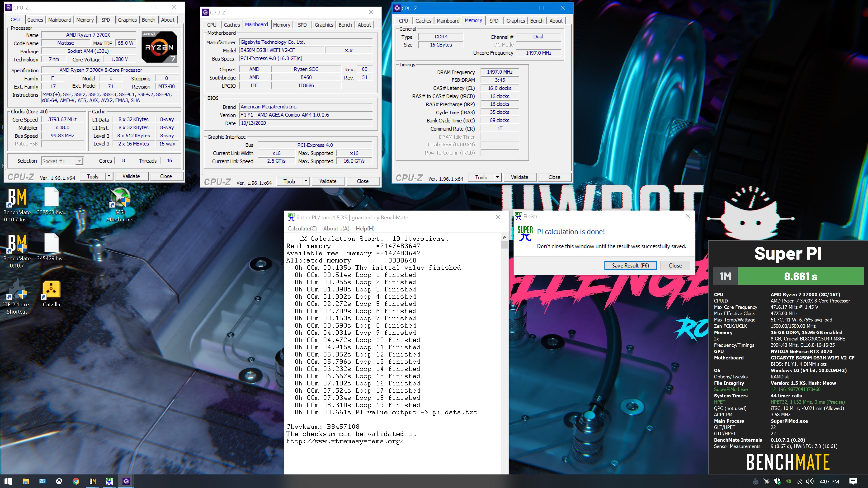Click the Core Speed value 3793.67 MHz
The width and height of the screenshot is (868, 488).
click(x=62, y=120)
